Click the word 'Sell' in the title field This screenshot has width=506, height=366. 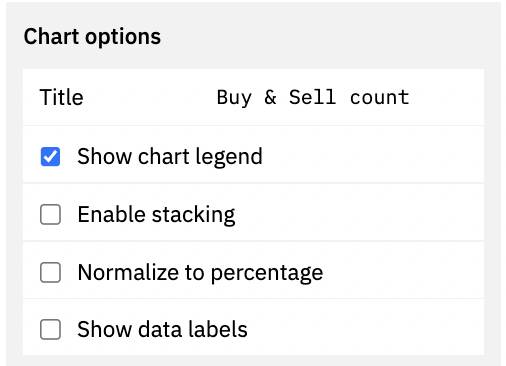tap(312, 97)
